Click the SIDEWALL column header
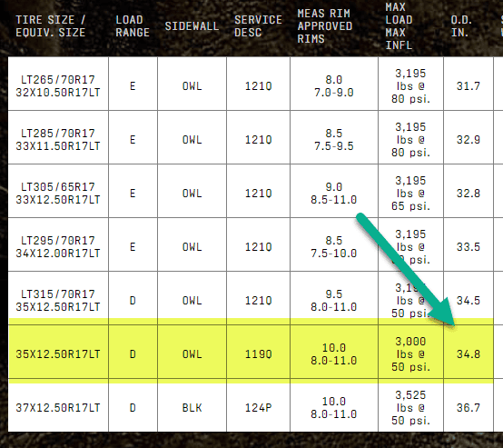 tap(192, 26)
